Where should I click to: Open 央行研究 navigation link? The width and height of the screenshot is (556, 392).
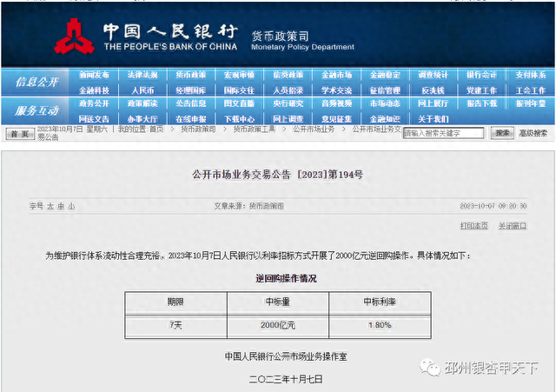pyautogui.click(x=288, y=103)
